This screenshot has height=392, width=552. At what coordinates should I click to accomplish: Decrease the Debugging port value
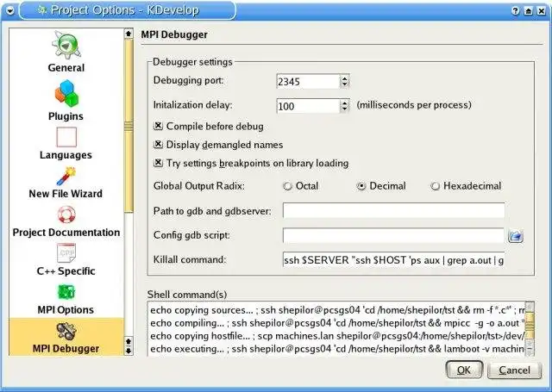pyautogui.click(x=345, y=84)
